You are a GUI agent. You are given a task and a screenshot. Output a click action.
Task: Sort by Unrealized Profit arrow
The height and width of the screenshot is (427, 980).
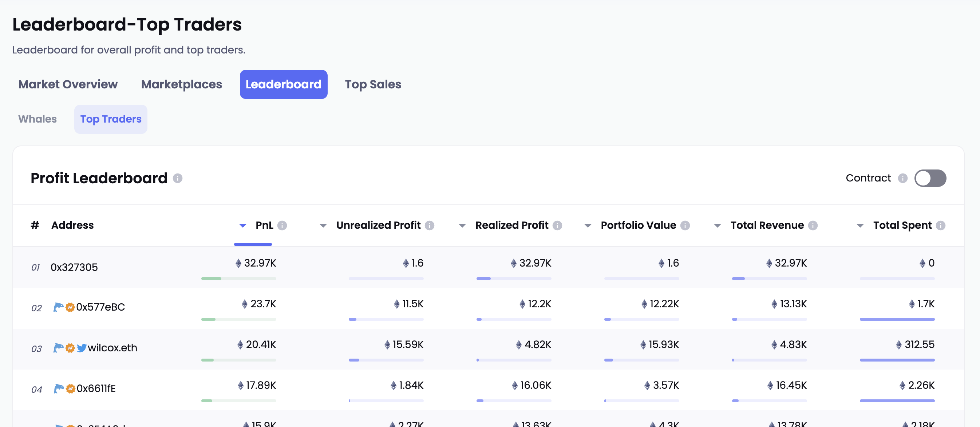tap(323, 226)
